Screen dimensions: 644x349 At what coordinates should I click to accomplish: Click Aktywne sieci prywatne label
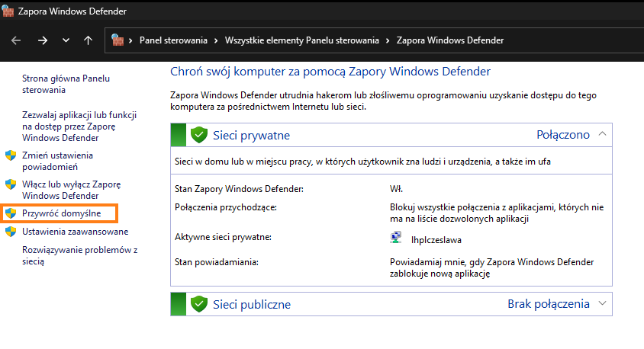[223, 237]
